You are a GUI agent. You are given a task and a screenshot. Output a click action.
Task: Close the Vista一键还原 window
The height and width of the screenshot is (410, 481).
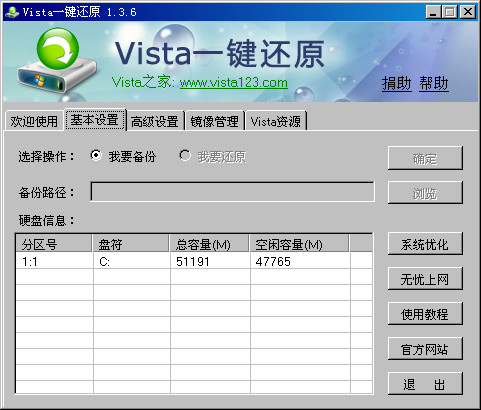468,12
